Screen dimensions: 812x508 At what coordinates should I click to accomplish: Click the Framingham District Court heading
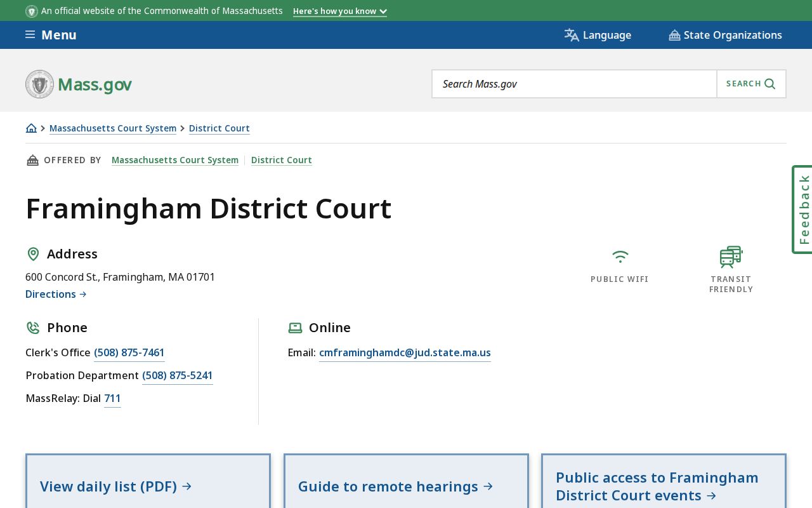[x=209, y=209]
